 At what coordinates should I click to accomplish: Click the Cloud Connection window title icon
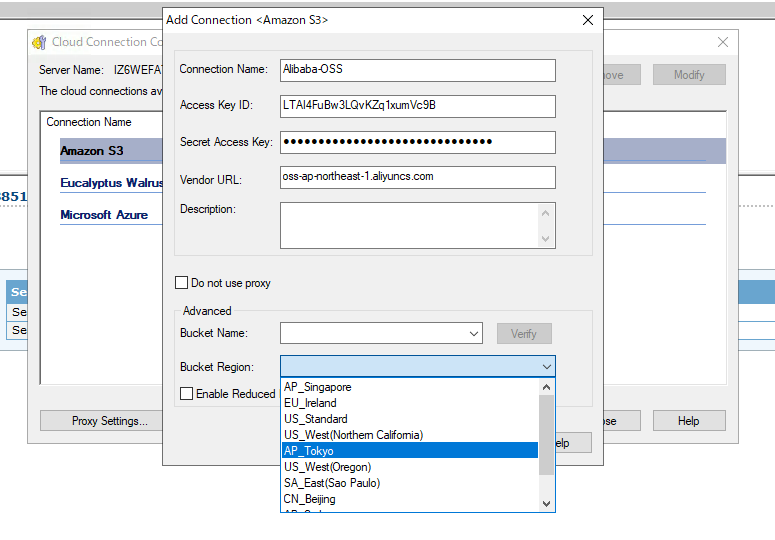pyautogui.click(x=40, y=42)
